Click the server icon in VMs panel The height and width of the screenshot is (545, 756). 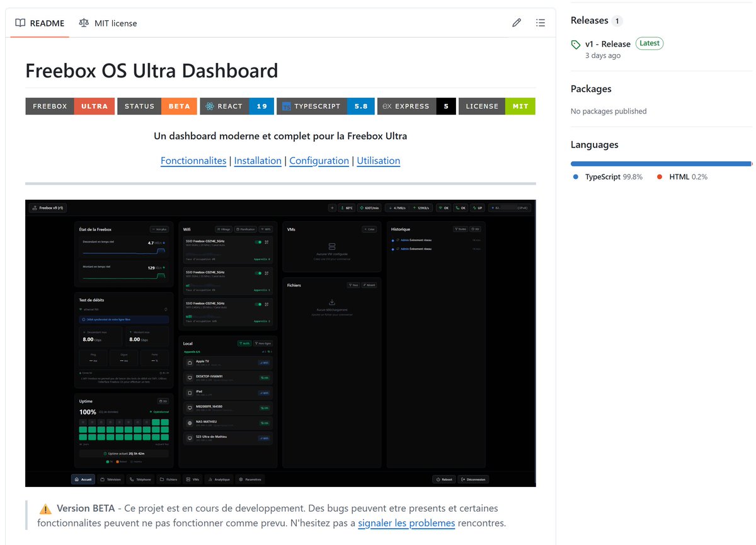tap(332, 246)
